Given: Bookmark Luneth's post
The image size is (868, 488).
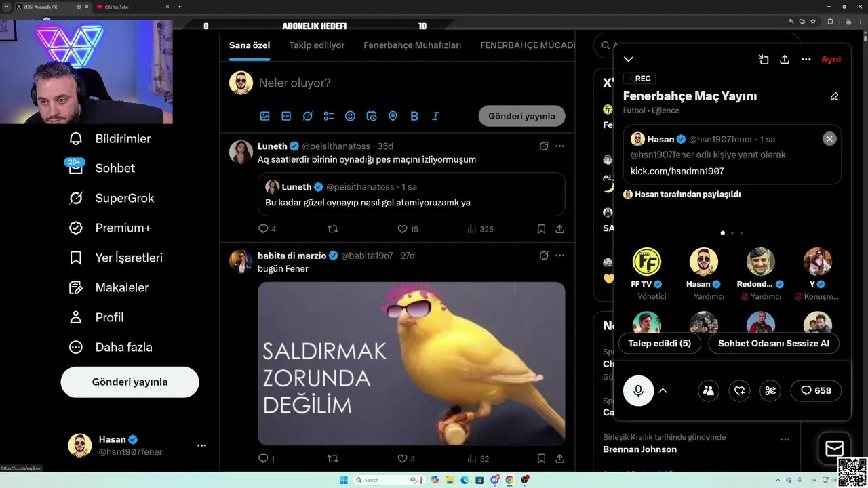Looking at the screenshot, I should tap(541, 229).
